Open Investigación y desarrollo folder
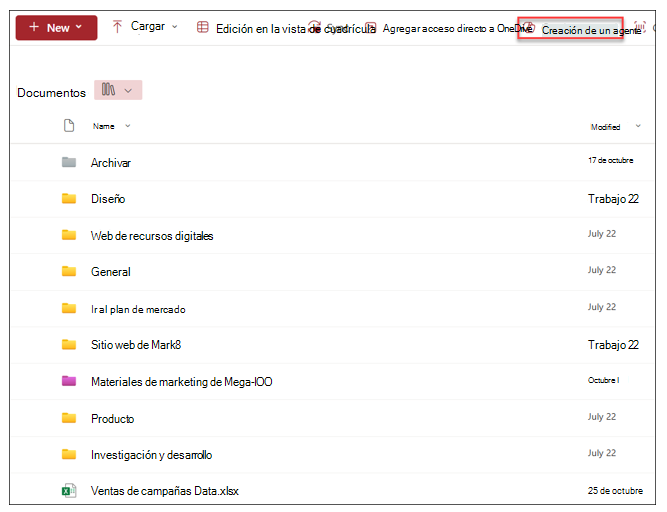This screenshot has width=667, height=512. pyautogui.click(x=151, y=455)
